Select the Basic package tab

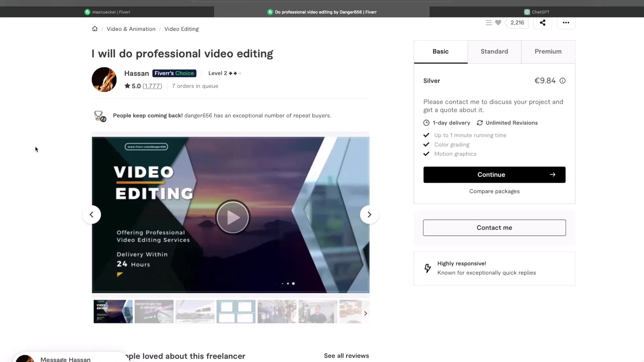pos(440,52)
